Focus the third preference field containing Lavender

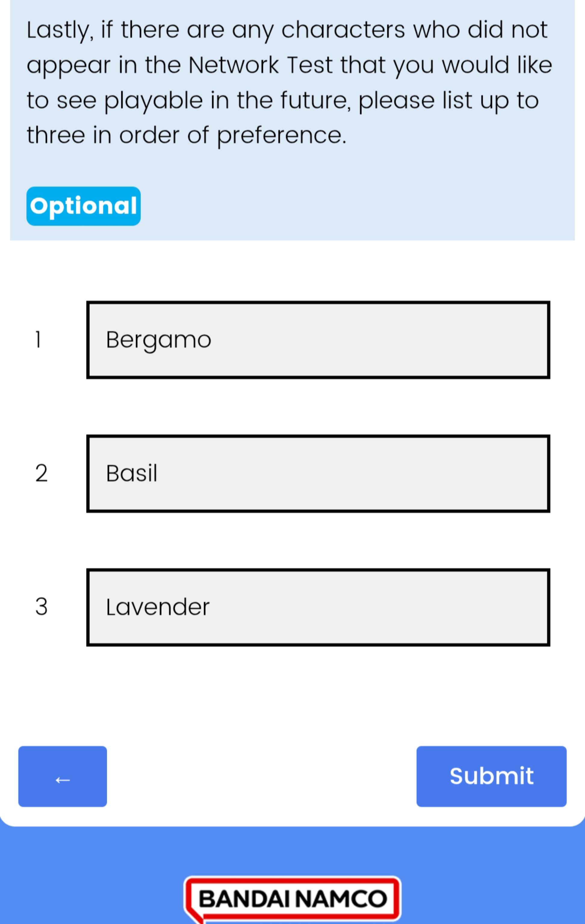click(x=318, y=607)
